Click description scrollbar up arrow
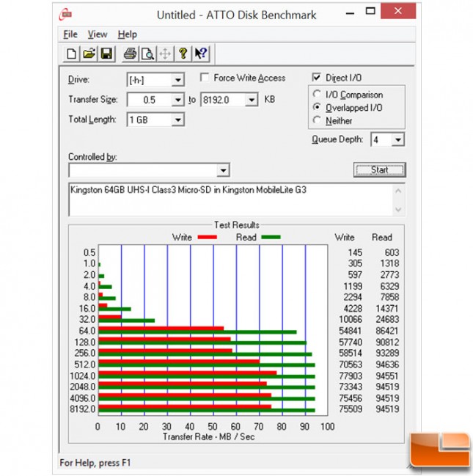 coord(399,191)
